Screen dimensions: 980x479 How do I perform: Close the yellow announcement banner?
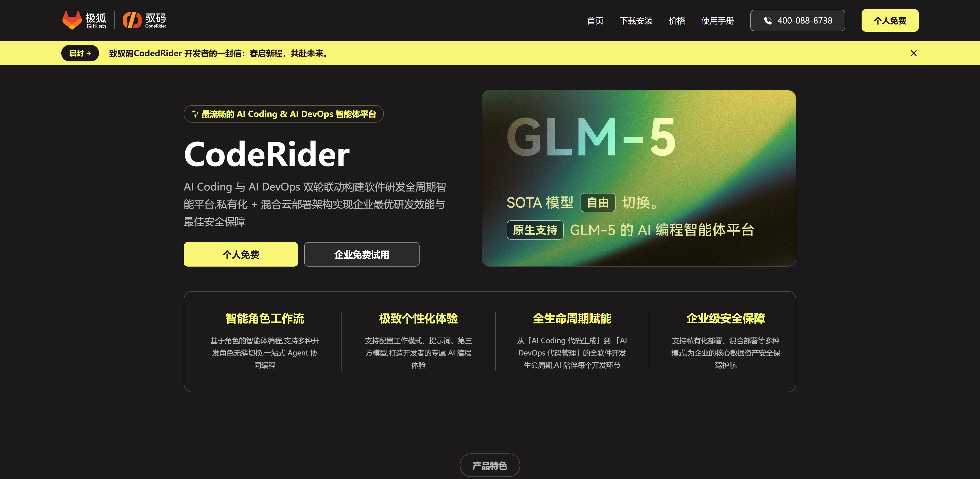pos(913,53)
